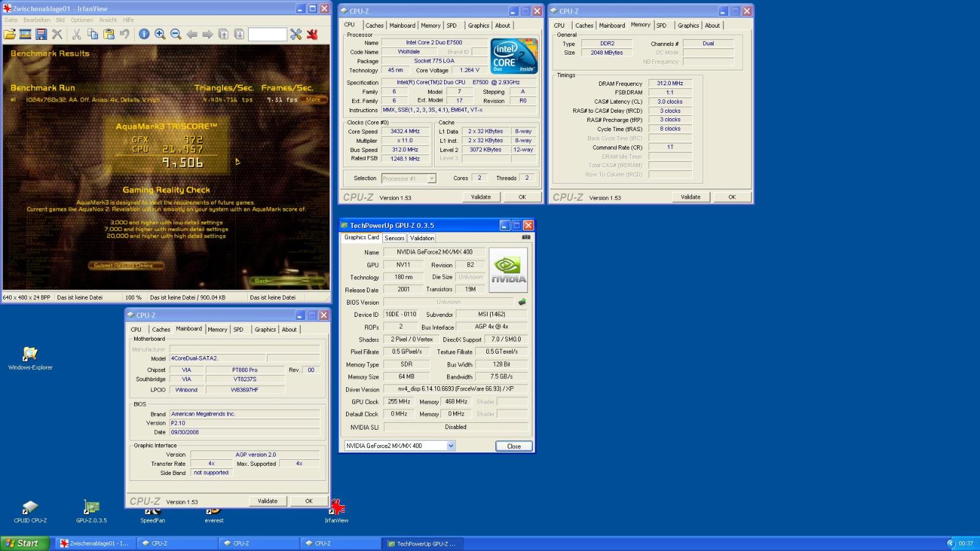Select the CPUID CPU-Z desktop shortcut
This screenshot has width=980, height=551.
[x=30, y=511]
